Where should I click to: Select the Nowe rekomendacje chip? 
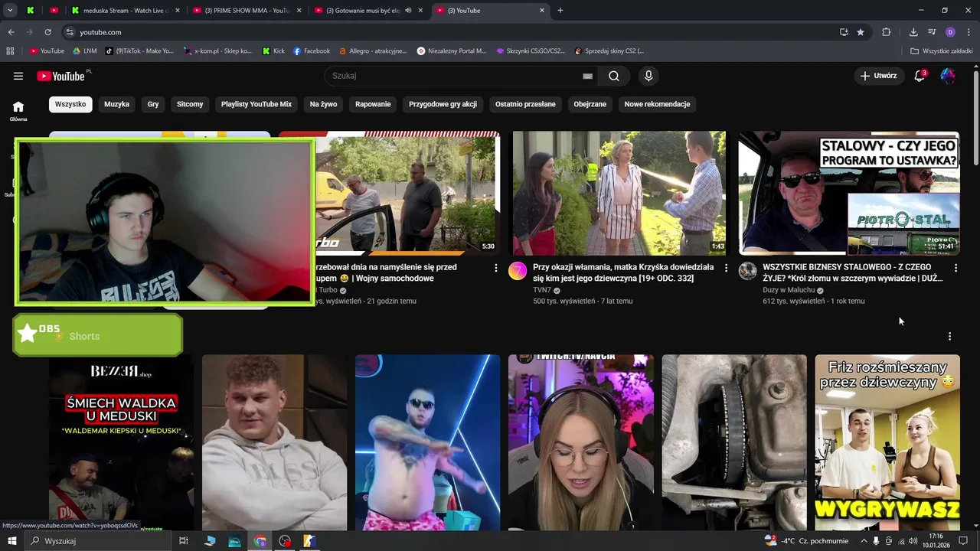pos(657,104)
